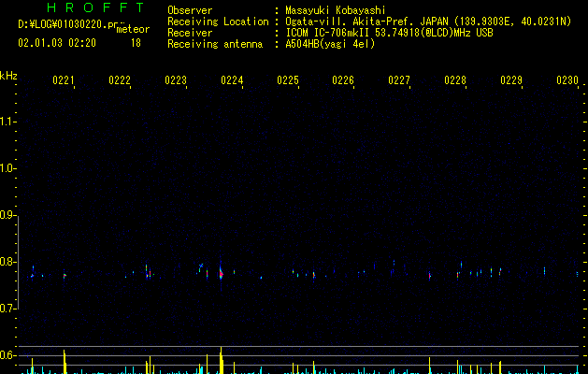This screenshot has width=588, height=374.
Task: Click the 1.1 kHz axis label
Action: [x=7, y=122]
